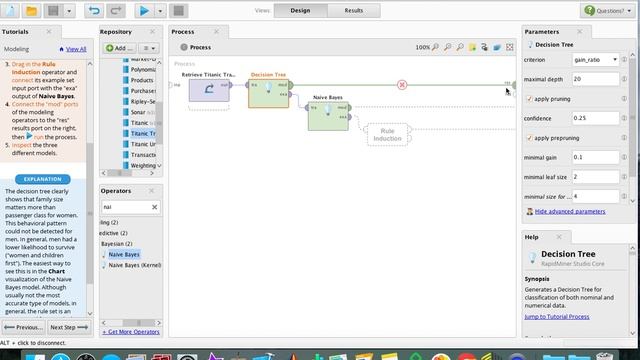Clear the operators search text
The image size is (640, 360).
click(x=154, y=207)
